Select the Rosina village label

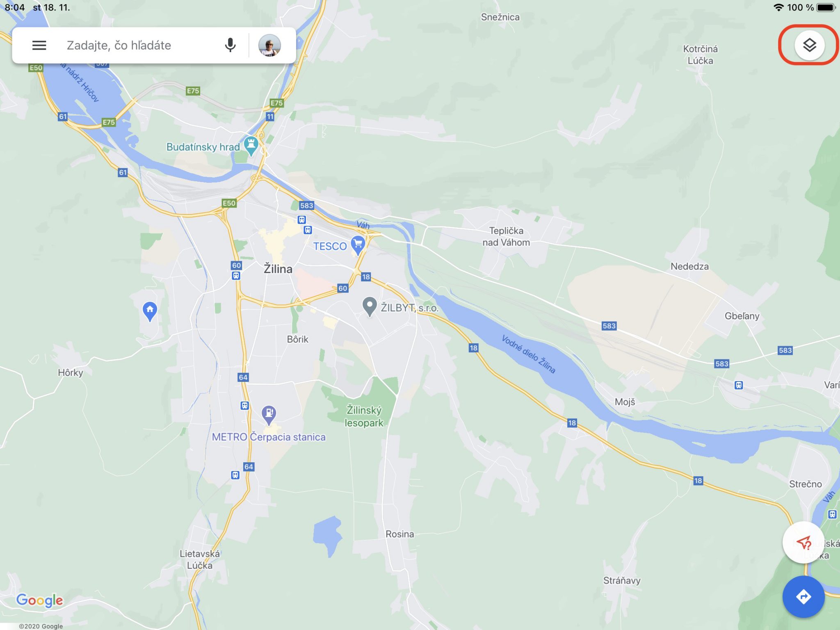point(399,534)
